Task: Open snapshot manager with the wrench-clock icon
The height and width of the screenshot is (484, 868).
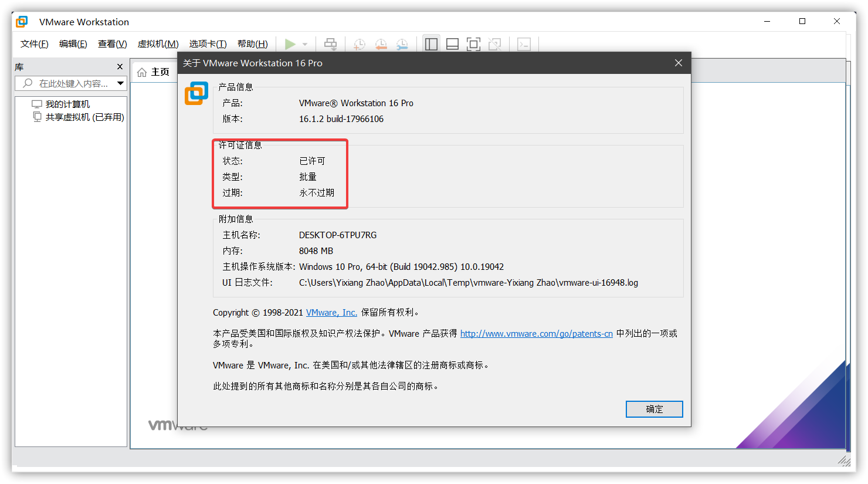Action: (x=402, y=43)
